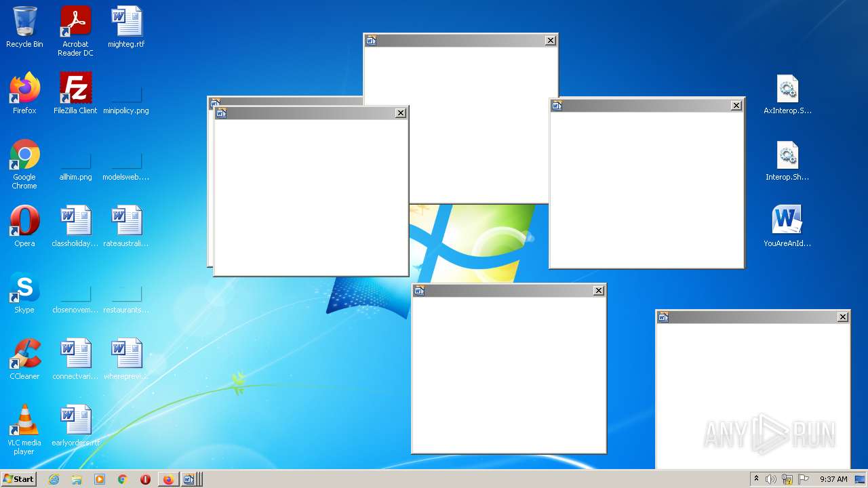This screenshot has width=868, height=488.
Task: Close the right blank window near AxInterop
Action: coord(736,106)
